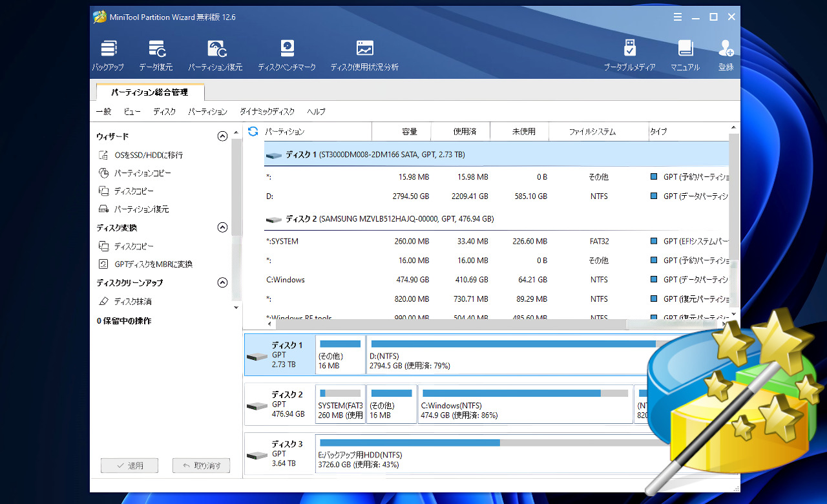The width and height of the screenshot is (827, 504).
Task: Open the ディスク menu
Action: [164, 112]
